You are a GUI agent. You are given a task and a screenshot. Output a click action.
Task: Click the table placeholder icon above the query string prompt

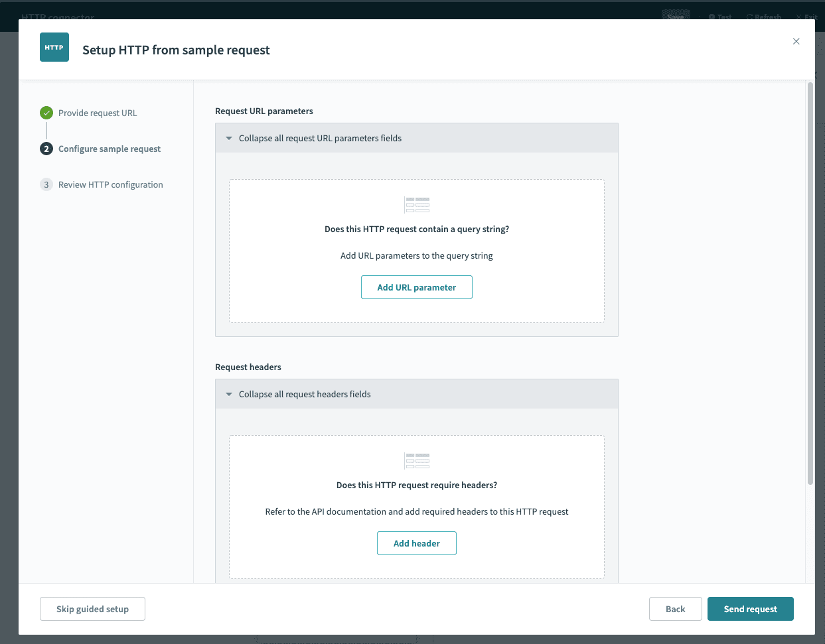point(417,204)
